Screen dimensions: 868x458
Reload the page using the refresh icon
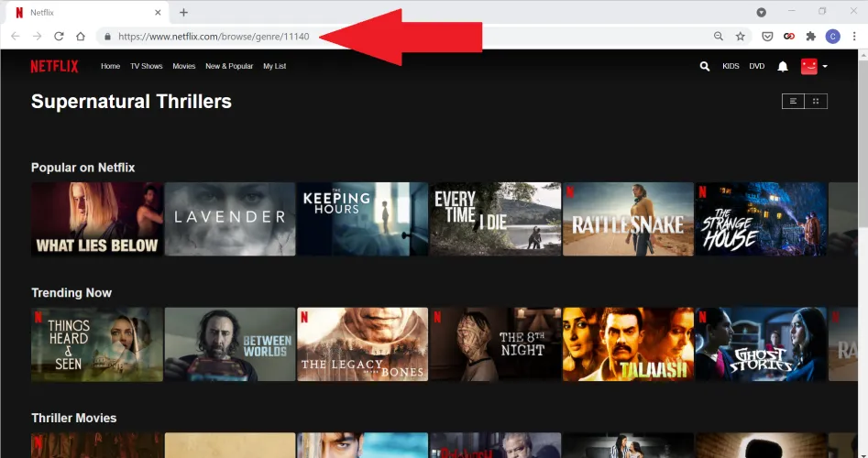(59, 37)
